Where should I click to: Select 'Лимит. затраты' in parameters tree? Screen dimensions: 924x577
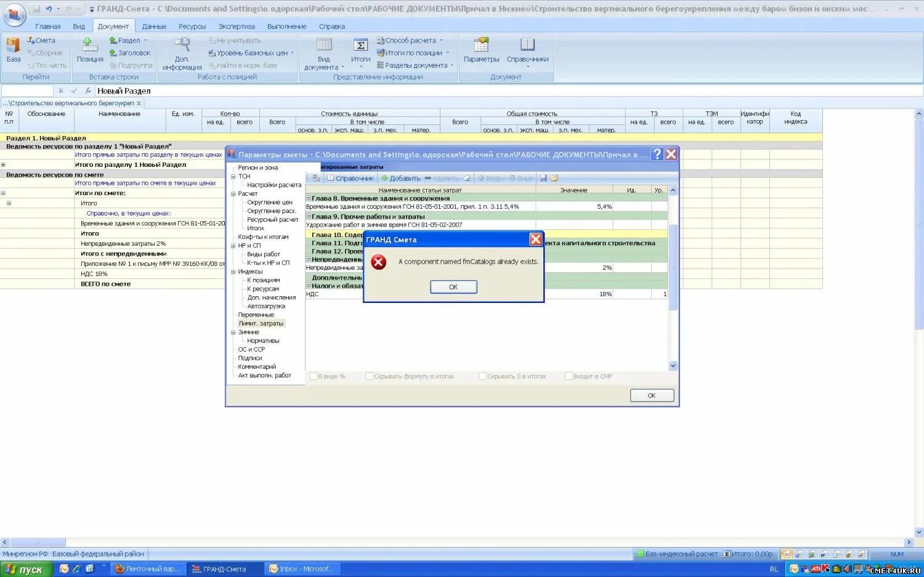coord(261,323)
